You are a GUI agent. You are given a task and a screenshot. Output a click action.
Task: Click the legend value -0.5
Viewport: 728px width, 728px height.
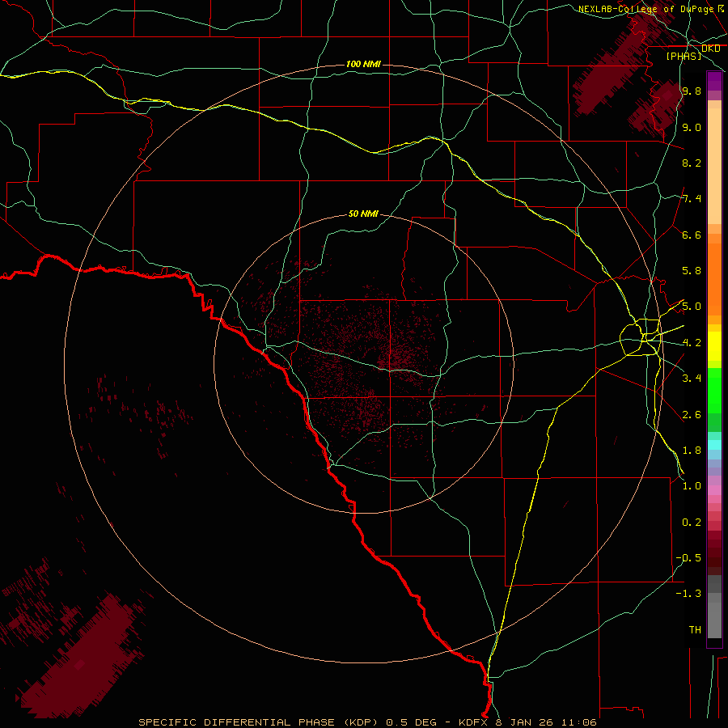tap(688, 558)
